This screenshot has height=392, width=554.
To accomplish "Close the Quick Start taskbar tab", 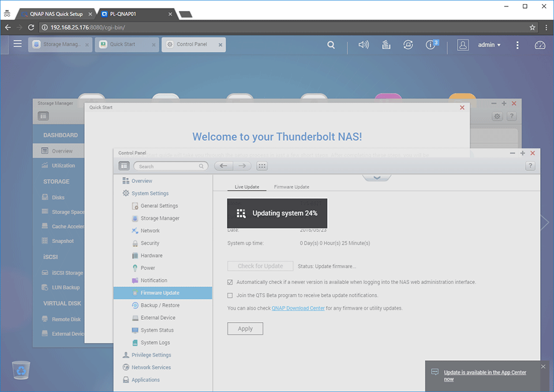I will tap(154, 45).
